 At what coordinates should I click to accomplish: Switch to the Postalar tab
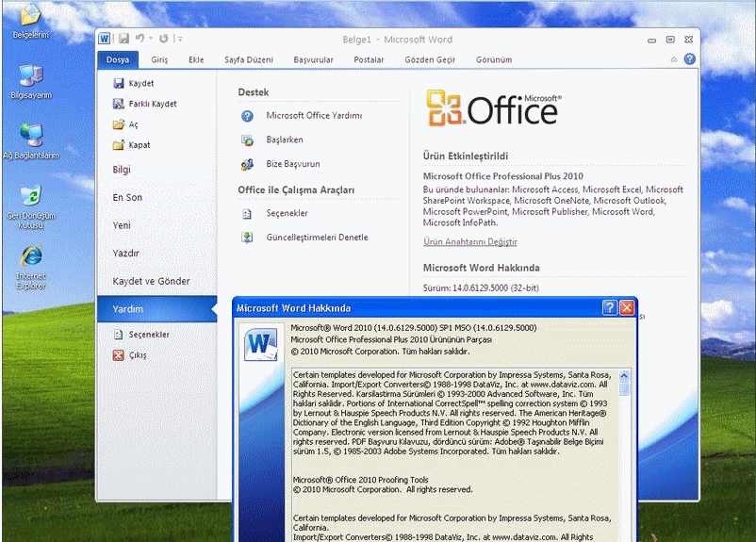coord(369,59)
